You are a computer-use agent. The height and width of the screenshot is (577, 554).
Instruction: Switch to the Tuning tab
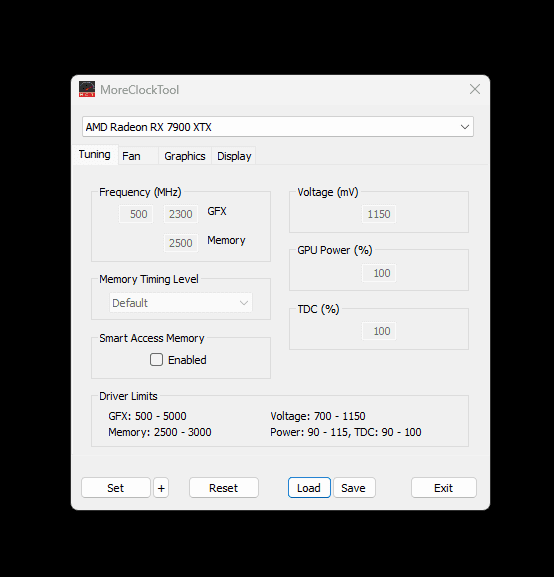pos(95,155)
